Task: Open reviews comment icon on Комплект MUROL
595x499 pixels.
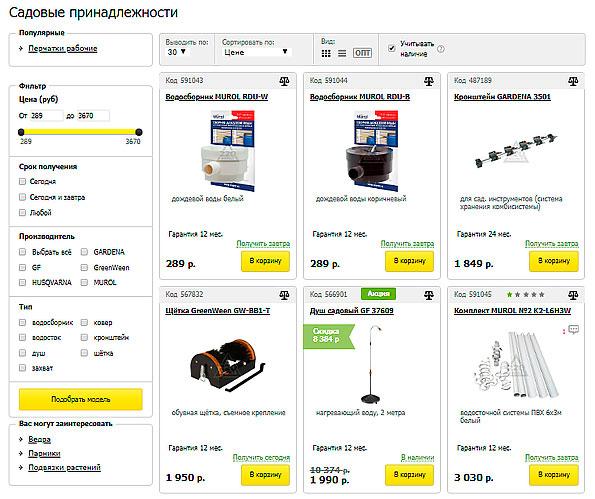Action: (573, 329)
